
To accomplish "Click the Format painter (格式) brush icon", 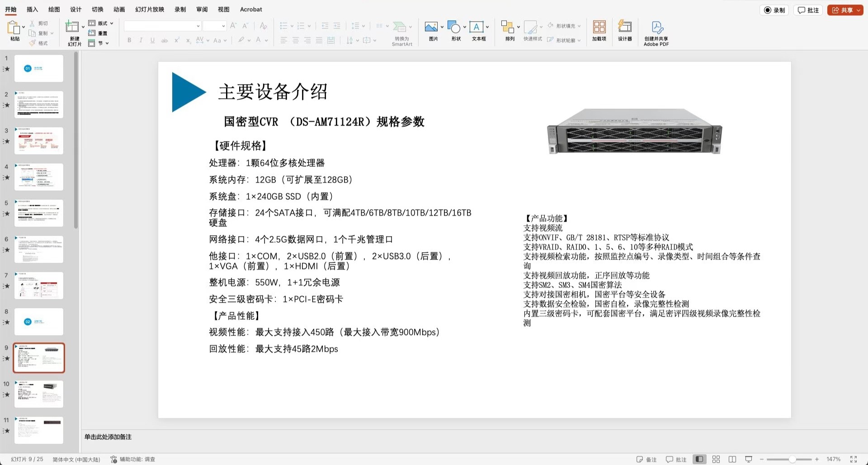I will [32, 43].
